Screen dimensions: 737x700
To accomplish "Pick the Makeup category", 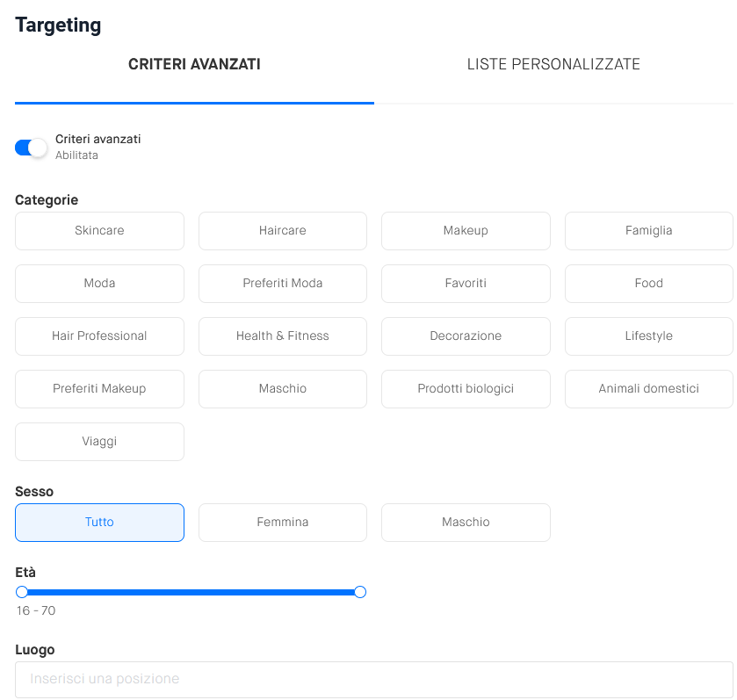I will pyautogui.click(x=466, y=231).
